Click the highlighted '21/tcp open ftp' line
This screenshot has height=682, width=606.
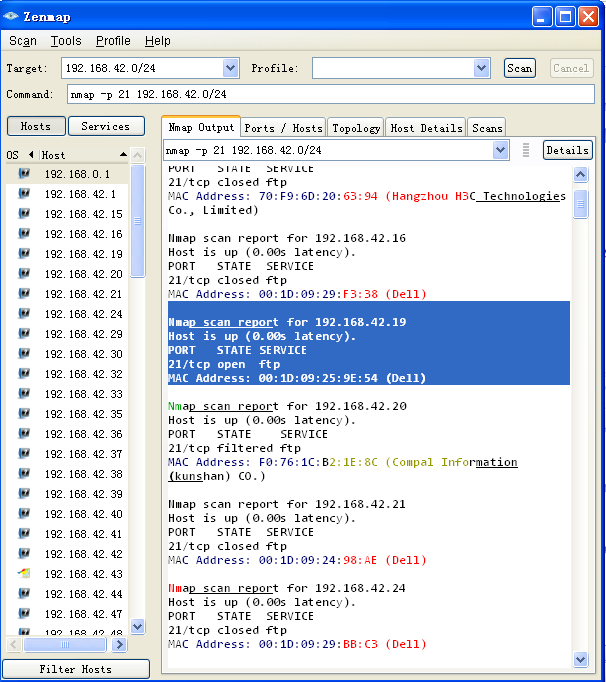click(224, 364)
